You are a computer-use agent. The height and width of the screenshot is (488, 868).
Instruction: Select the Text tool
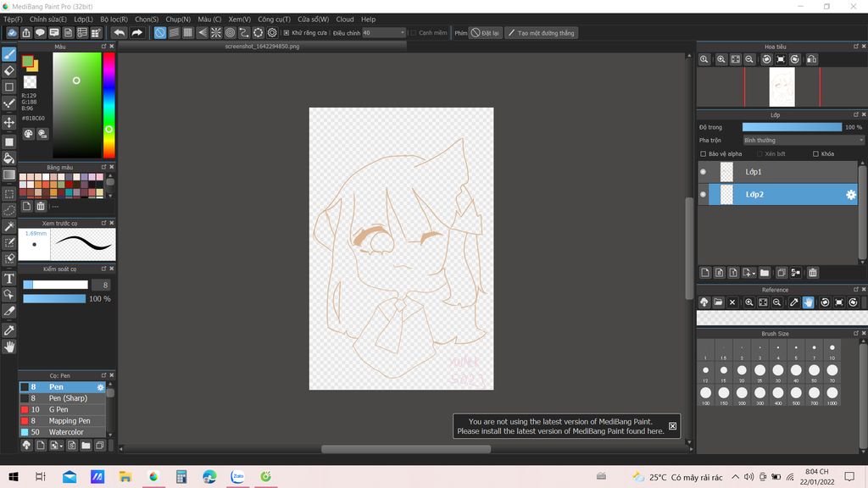click(8, 278)
